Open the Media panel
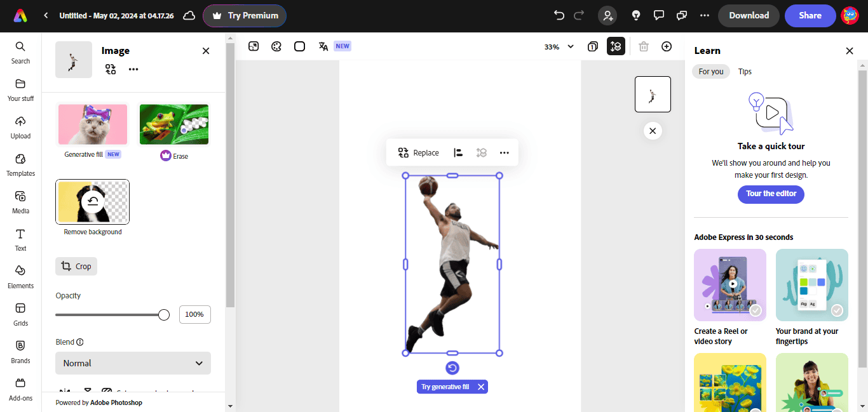 [x=20, y=203]
